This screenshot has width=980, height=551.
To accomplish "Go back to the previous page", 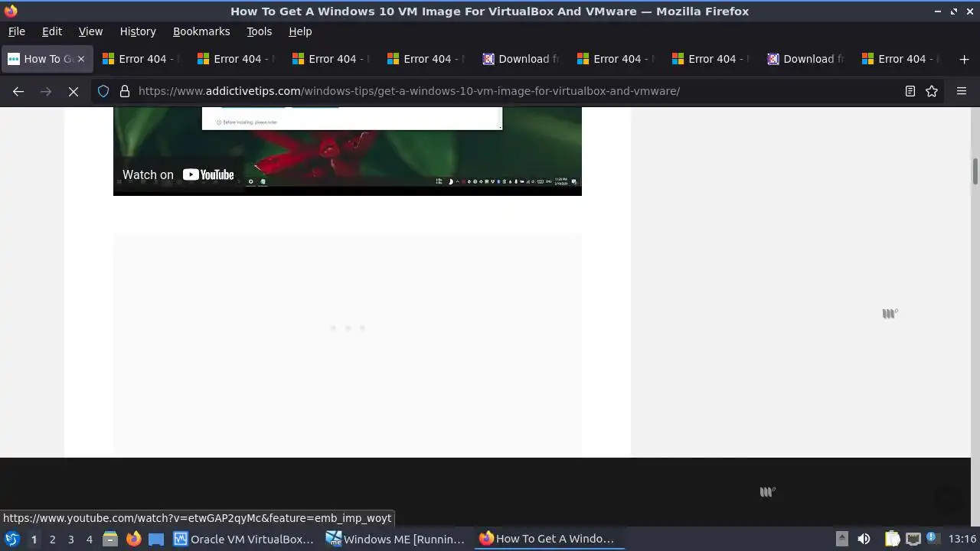I will [18, 91].
